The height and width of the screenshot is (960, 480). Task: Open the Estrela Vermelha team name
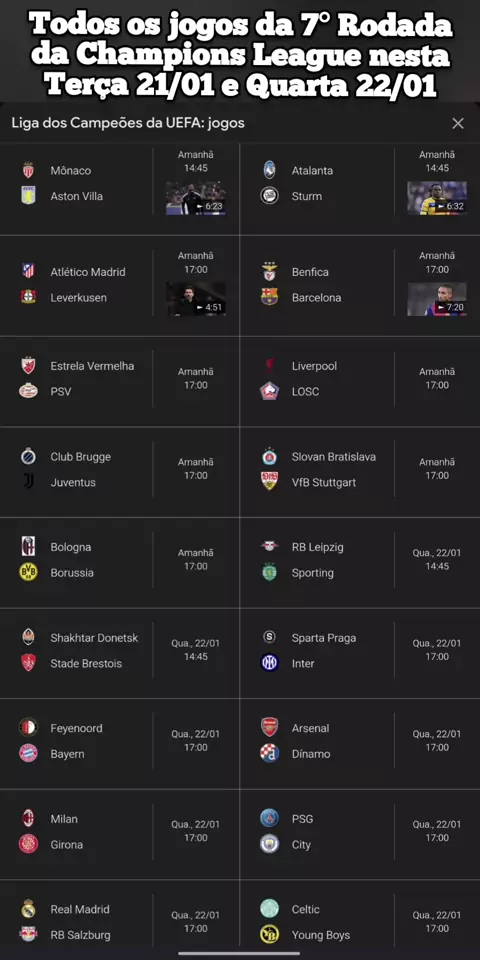click(92, 366)
